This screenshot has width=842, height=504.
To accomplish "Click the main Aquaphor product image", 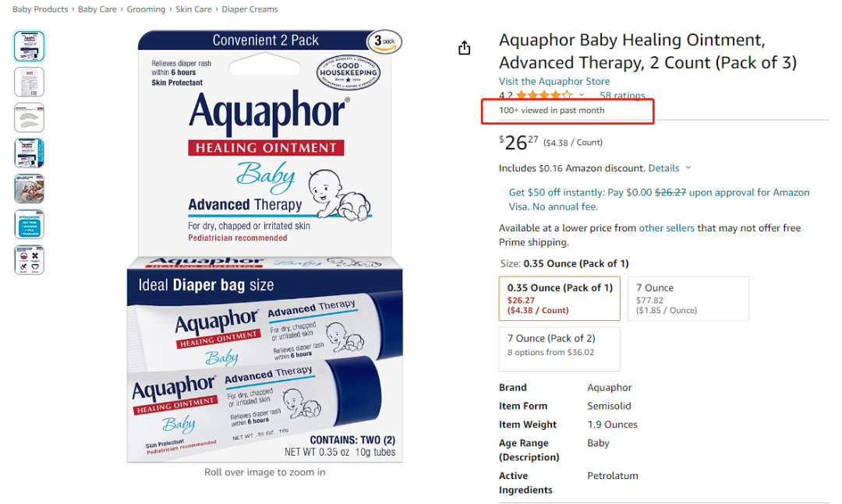I will tap(265, 246).
